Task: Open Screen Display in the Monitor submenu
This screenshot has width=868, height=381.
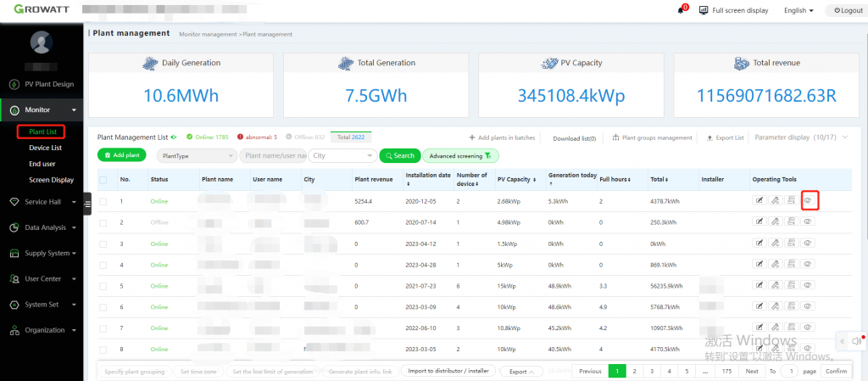Action: 52,180
